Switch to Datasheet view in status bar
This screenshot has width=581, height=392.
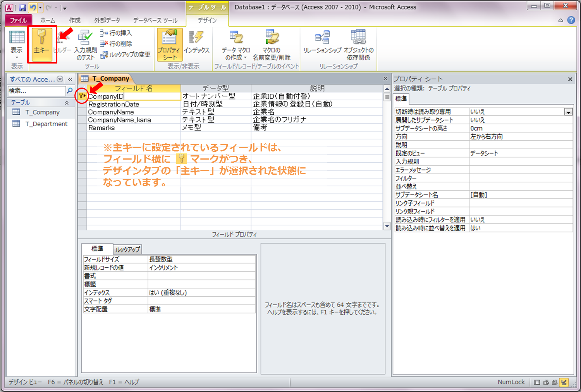pos(537,382)
